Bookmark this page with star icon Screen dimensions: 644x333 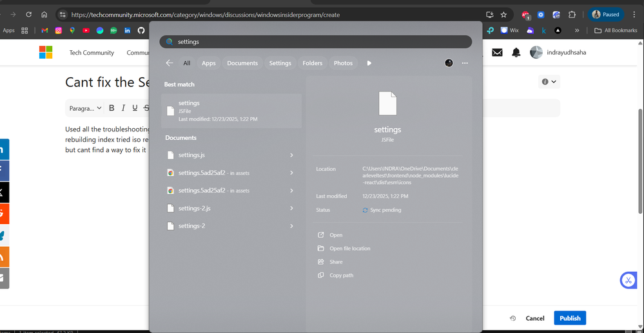[503, 14]
